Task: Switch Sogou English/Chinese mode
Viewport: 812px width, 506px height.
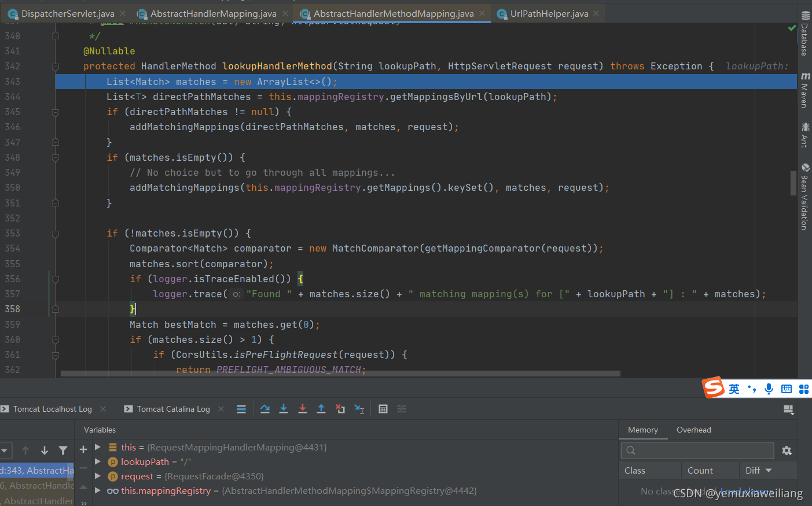Action: (734, 389)
